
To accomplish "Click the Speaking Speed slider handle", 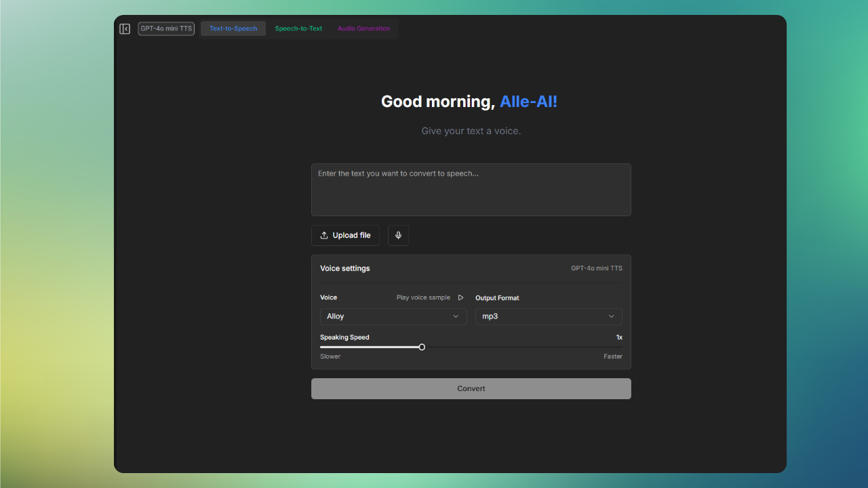I will click(x=422, y=347).
